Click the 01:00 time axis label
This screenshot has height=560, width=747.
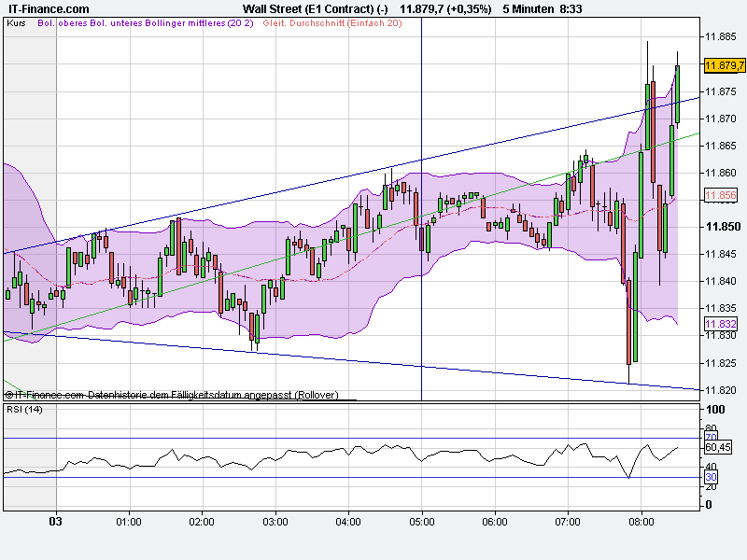pyautogui.click(x=129, y=522)
